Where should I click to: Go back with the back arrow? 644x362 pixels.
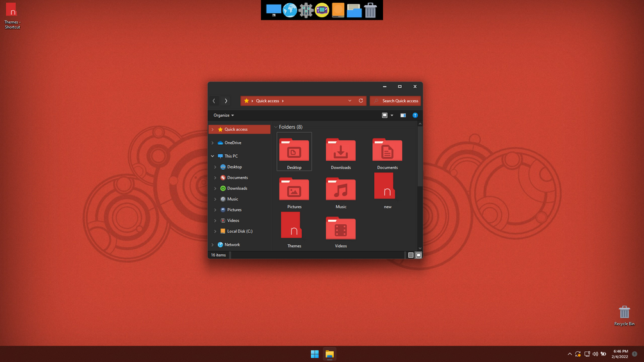click(x=213, y=101)
